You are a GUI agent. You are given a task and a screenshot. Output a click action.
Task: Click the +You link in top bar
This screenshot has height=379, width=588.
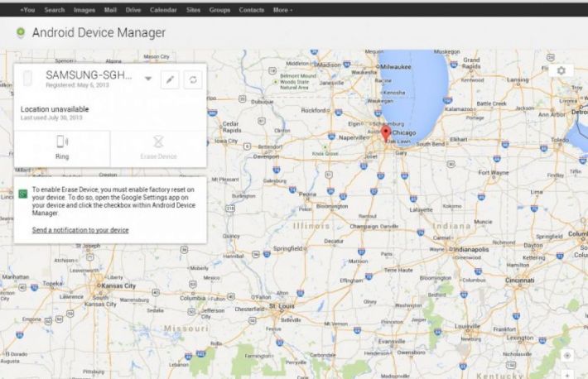tap(27, 10)
